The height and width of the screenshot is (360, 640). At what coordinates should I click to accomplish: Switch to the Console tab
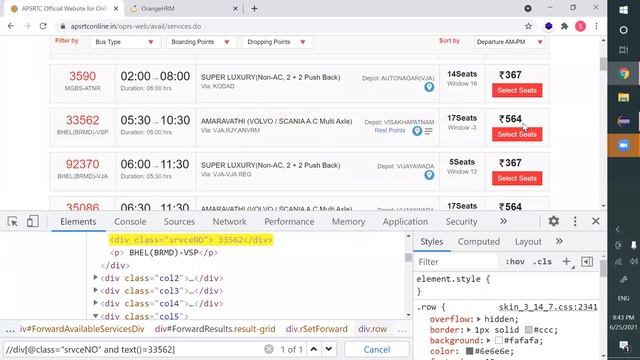point(130,222)
